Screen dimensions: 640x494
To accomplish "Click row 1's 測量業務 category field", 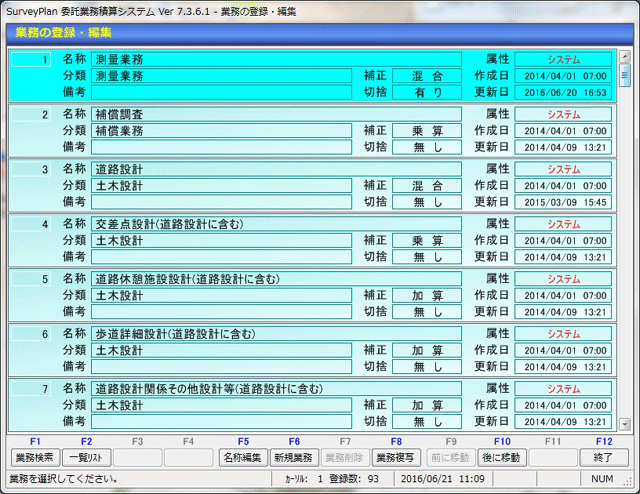I will [x=221, y=76].
